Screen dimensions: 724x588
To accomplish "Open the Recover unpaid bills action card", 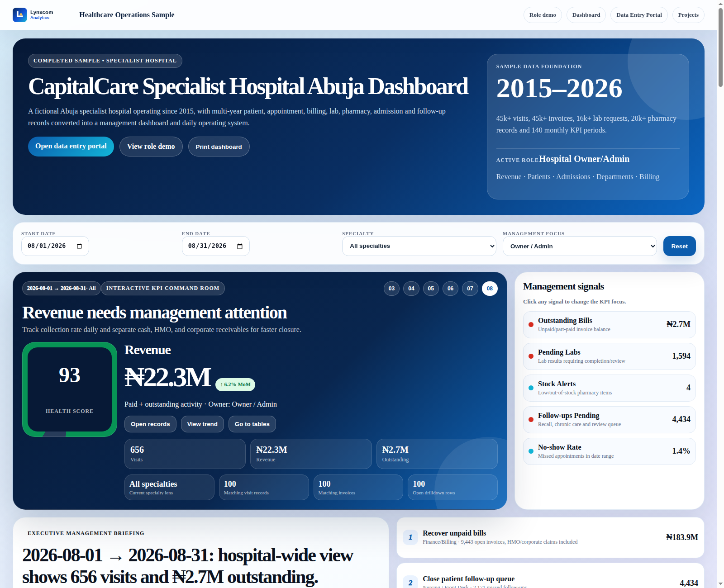I will (550, 537).
